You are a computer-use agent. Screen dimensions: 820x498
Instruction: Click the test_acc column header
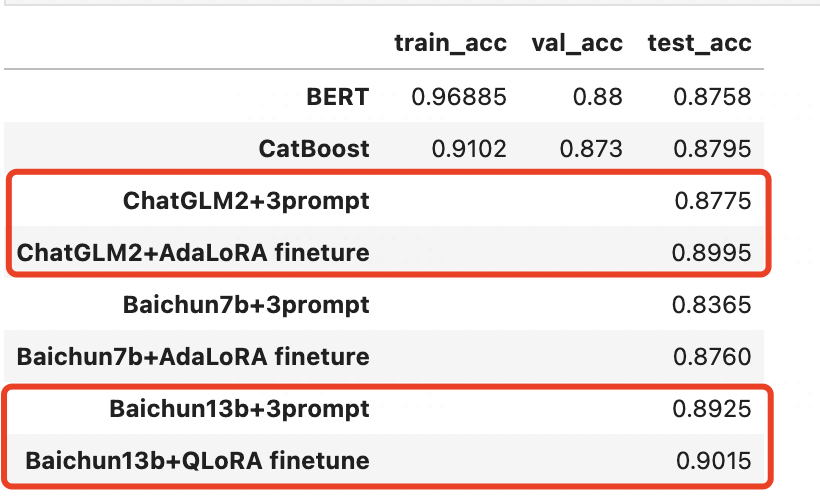699,43
